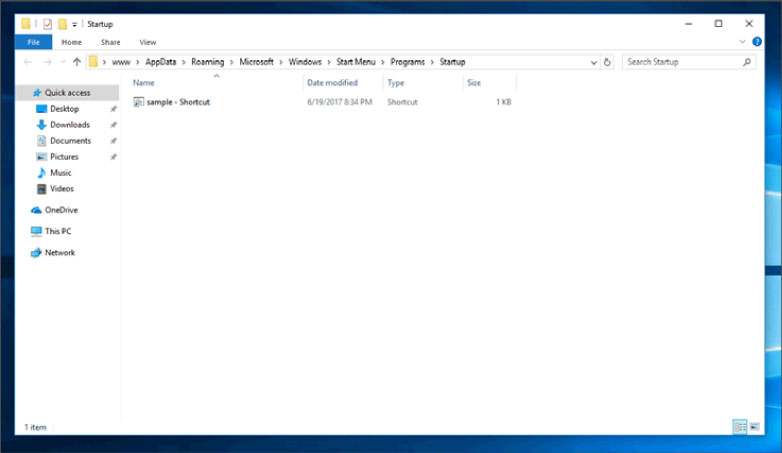Switch to details view in status bar

point(739,427)
